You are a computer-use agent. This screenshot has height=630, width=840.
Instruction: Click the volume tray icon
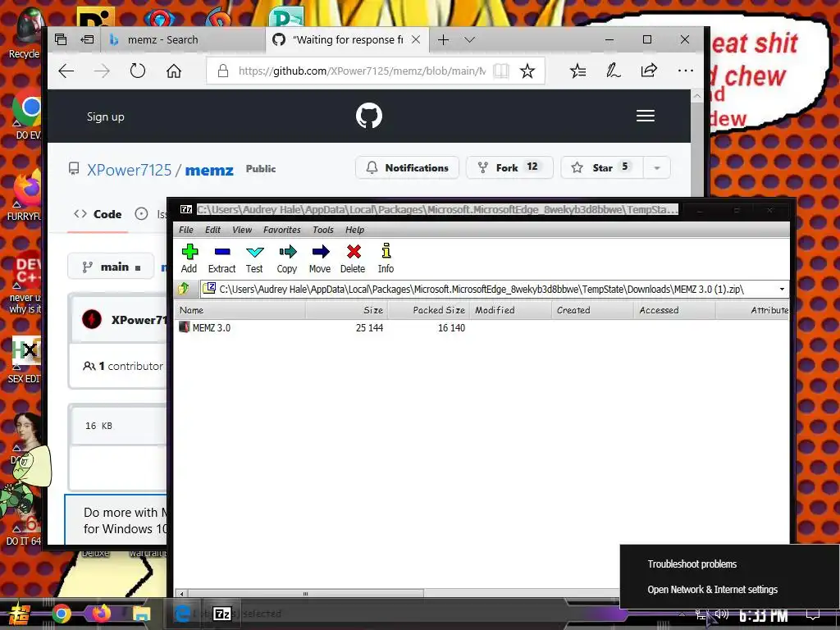(722, 614)
